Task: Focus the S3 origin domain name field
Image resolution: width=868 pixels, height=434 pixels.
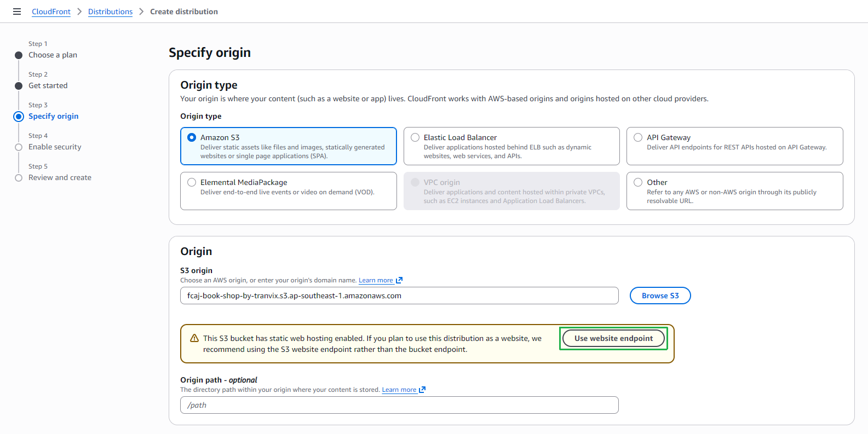Action: coord(399,296)
